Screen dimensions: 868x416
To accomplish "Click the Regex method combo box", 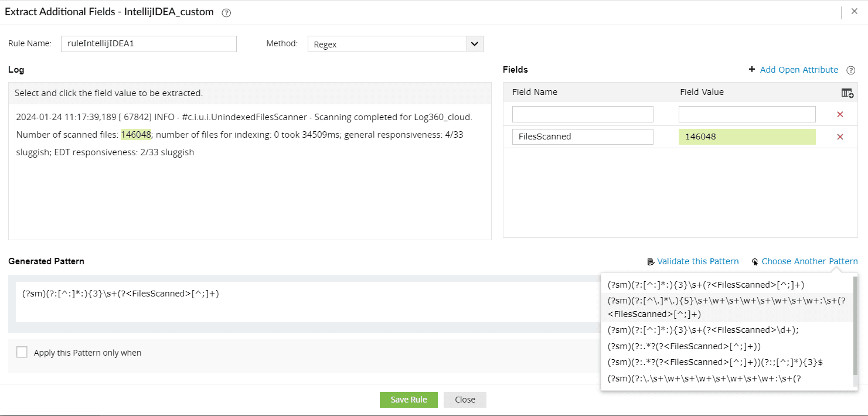I will (387, 44).
